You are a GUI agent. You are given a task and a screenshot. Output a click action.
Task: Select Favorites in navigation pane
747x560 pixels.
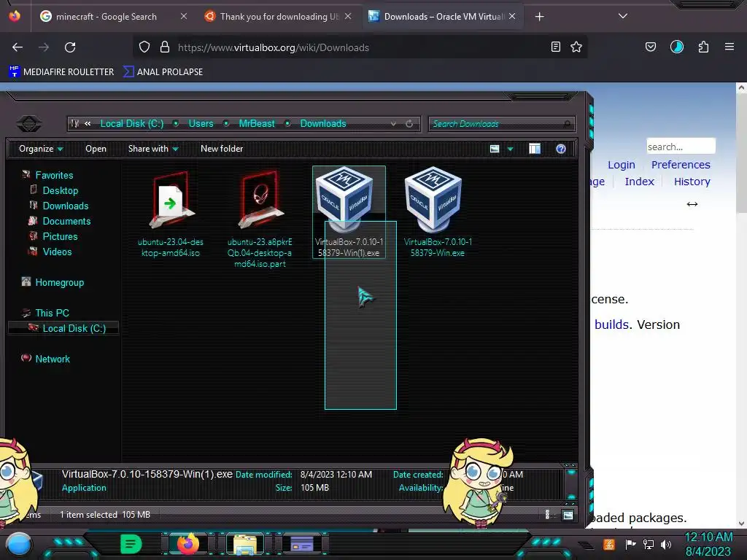point(54,175)
